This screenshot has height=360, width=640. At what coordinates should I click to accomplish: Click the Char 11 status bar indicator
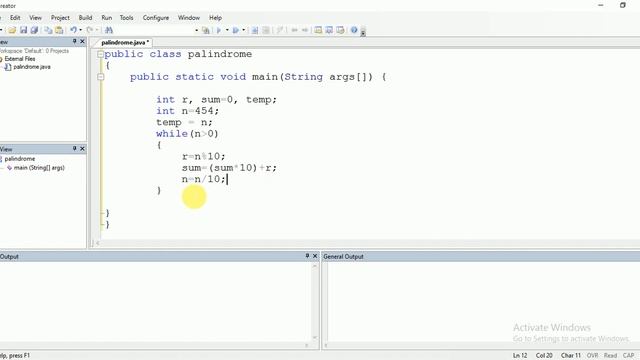(x=571, y=356)
